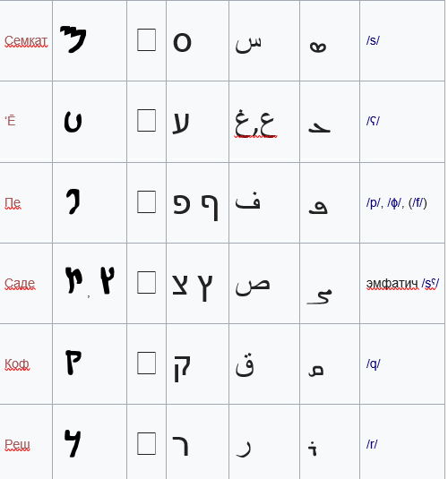Click the Aramaic Resh glyph image
Viewport: 448px width, 479px height.
pyautogui.click(x=73, y=443)
